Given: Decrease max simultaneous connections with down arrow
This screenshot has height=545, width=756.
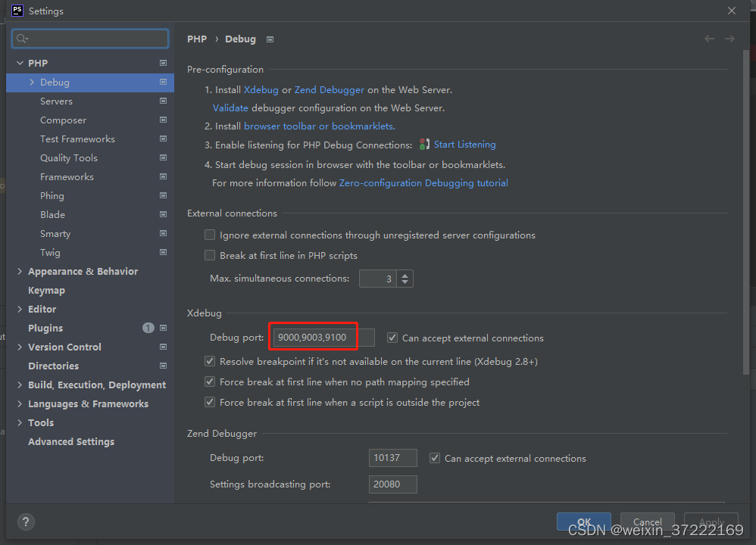Looking at the screenshot, I should coord(405,282).
